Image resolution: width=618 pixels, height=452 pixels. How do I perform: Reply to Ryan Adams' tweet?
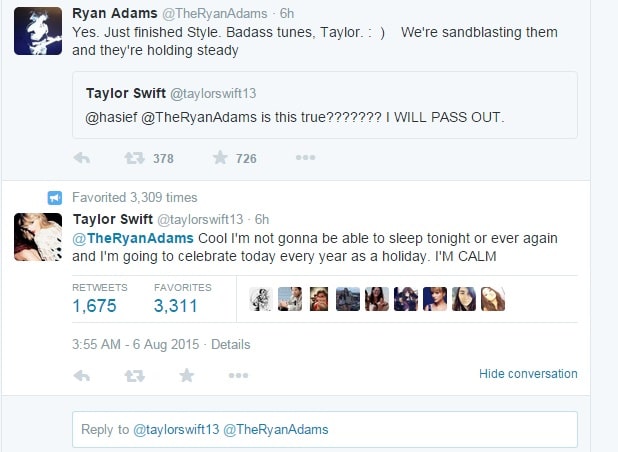(x=83, y=158)
